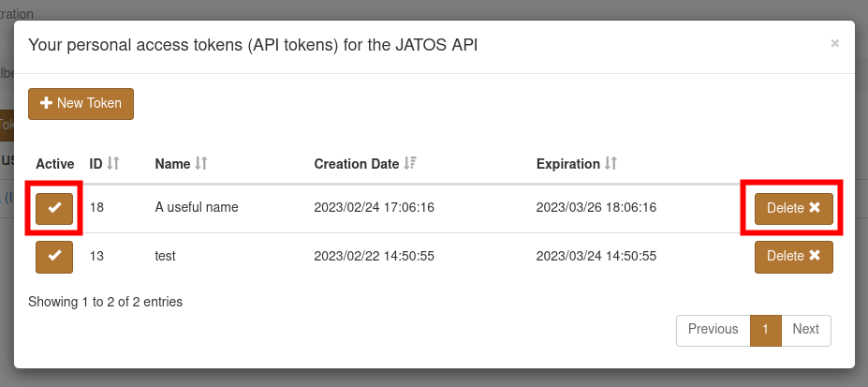Sort table by the Expiration column

[x=577, y=164]
